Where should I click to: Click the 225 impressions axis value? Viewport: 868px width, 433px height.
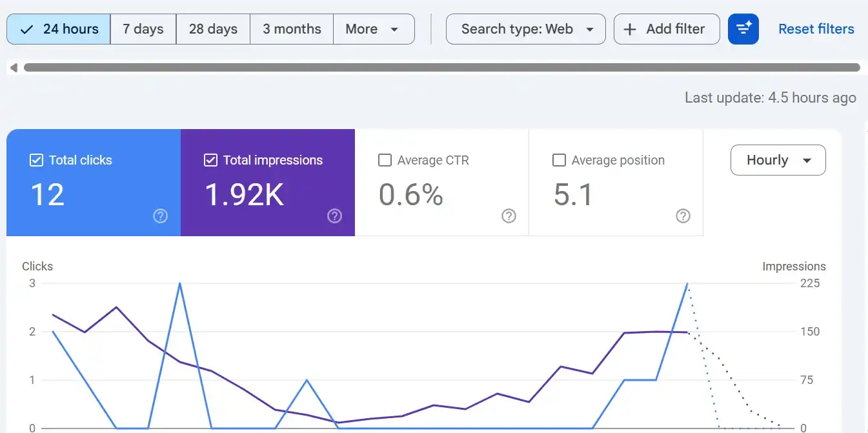(x=810, y=283)
